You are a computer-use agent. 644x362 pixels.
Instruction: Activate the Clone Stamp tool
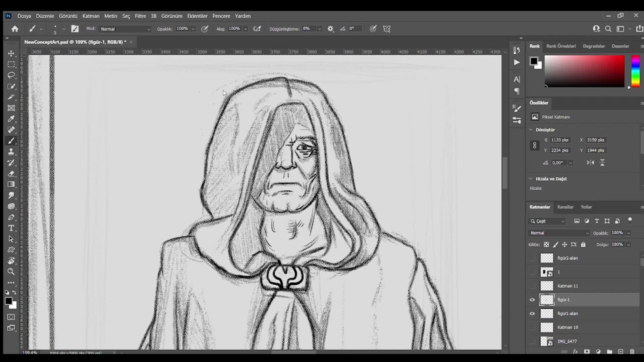point(11,152)
